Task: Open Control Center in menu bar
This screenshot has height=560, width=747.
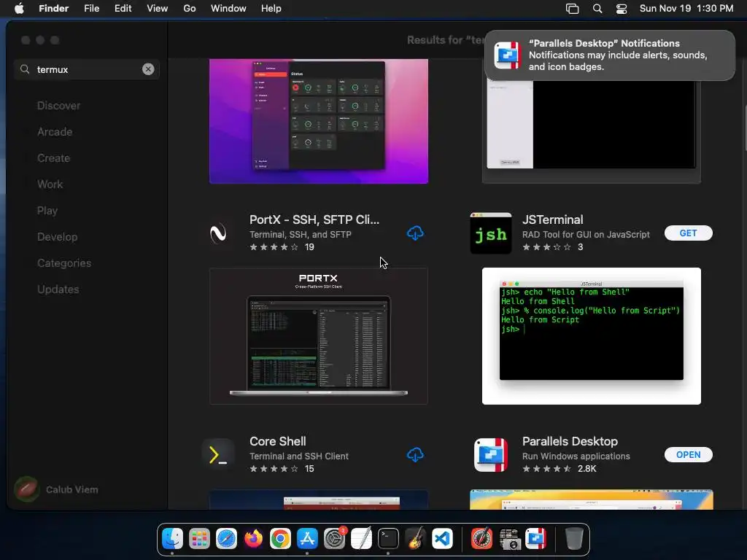Action: coord(622,9)
